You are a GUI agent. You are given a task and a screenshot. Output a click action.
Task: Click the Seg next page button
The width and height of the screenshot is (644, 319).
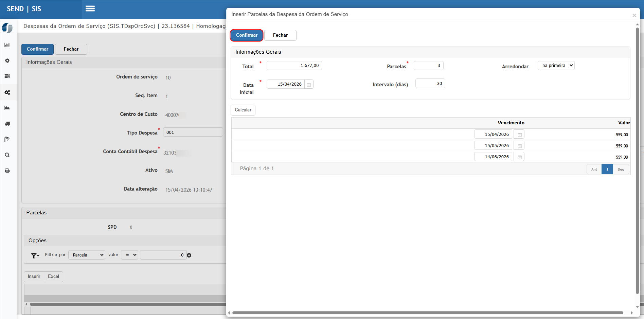click(621, 169)
